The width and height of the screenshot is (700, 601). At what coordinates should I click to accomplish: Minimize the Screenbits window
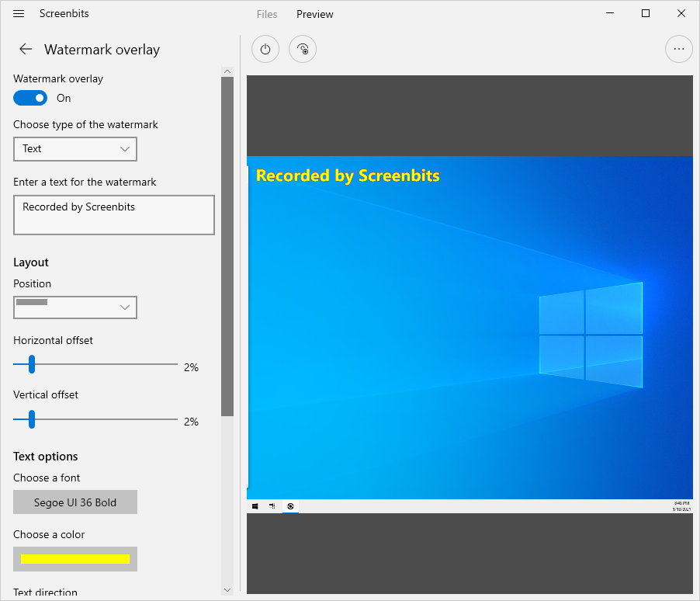(610, 13)
